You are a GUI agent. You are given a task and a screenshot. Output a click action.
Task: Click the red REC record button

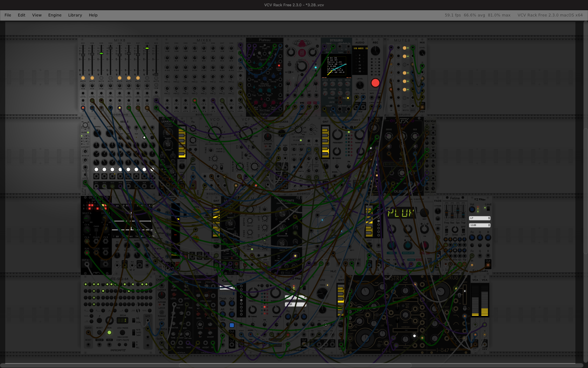pyautogui.click(x=375, y=83)
